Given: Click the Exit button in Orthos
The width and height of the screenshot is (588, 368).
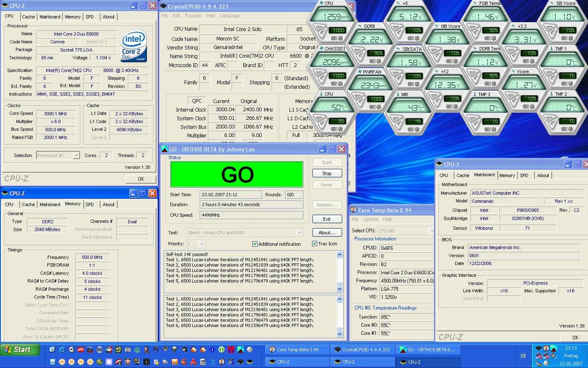Looking at the screenshot, I should 327,219.
